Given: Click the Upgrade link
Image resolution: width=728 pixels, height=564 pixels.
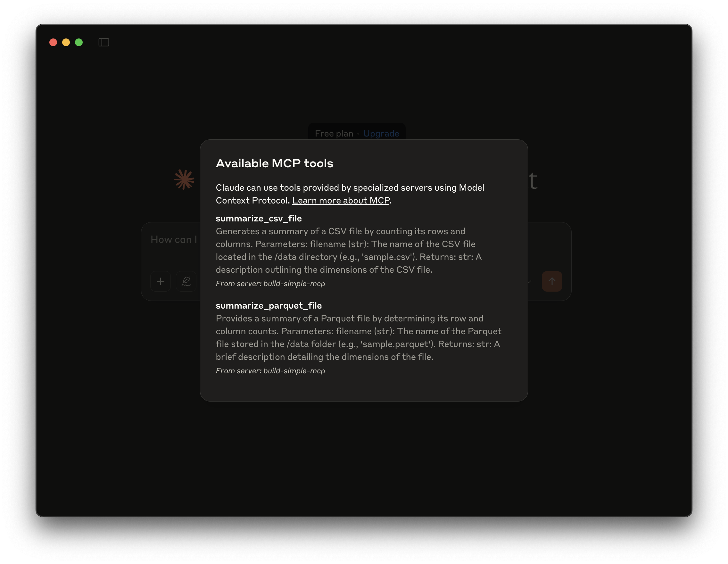Looking at the screenshot, I should (x=381, y=134).
